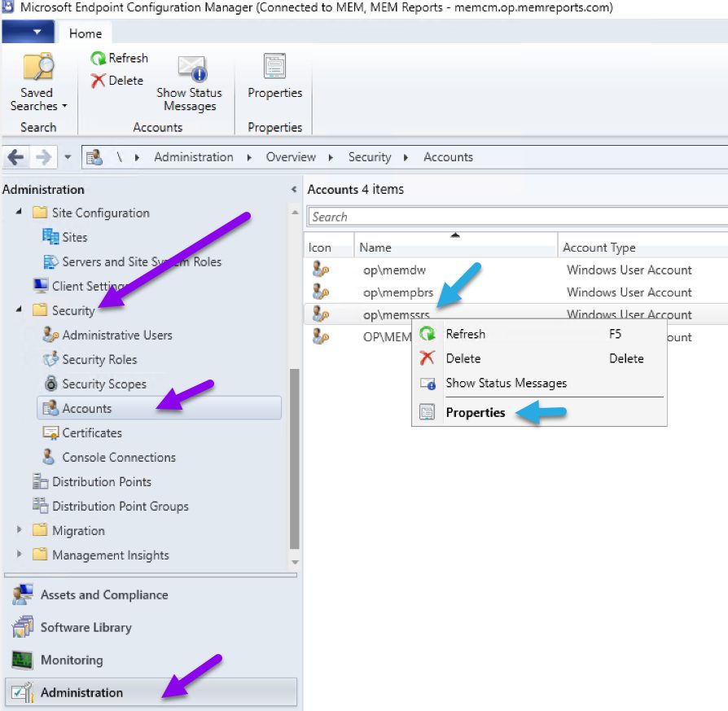The width and height of the screenshot is (728, 711).
Task: Click the Distribution Point Groups icon
Action: tap(41, 506)
